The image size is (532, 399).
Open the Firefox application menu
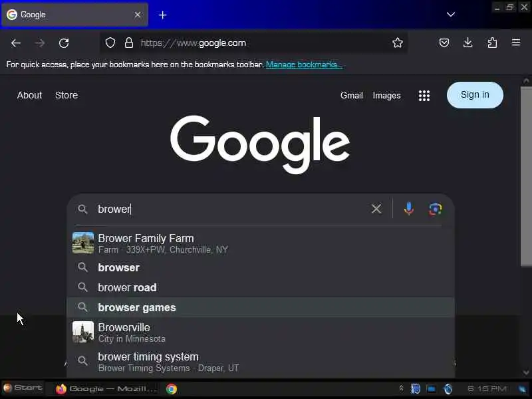coord(516,43)
